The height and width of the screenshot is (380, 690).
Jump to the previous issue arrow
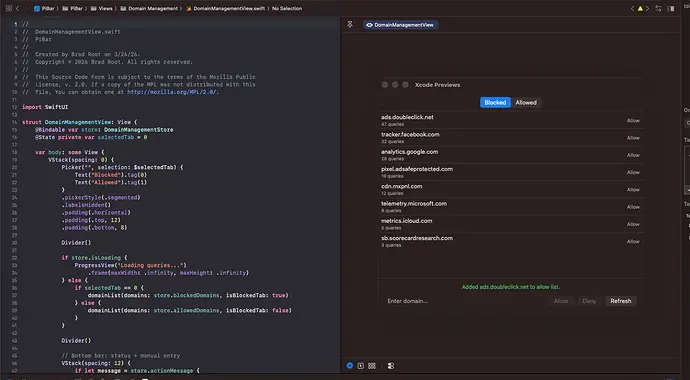click(632, 8)
